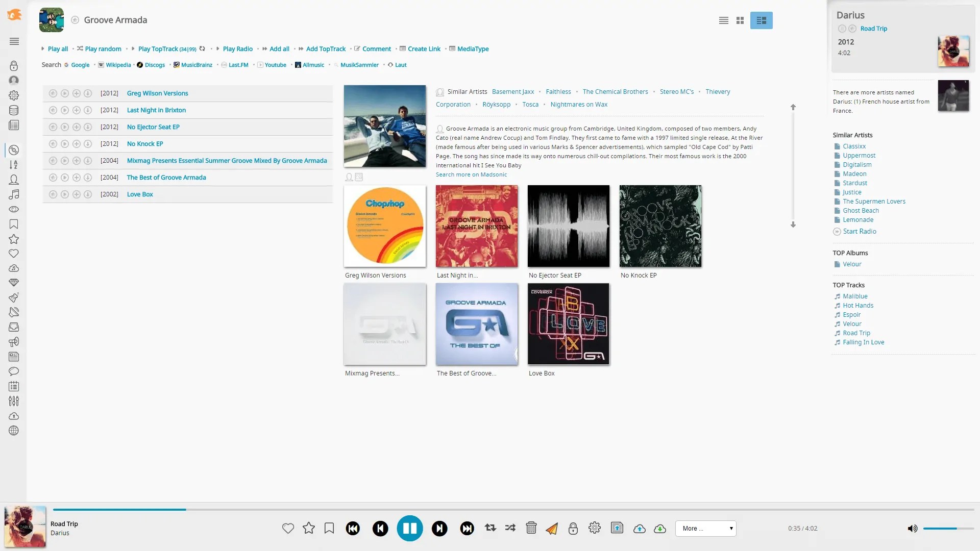Collapse the right panel scroll arrow
The height and width of the screenshot is (551, 980).
pyautogui.click(x=793, y=107)
